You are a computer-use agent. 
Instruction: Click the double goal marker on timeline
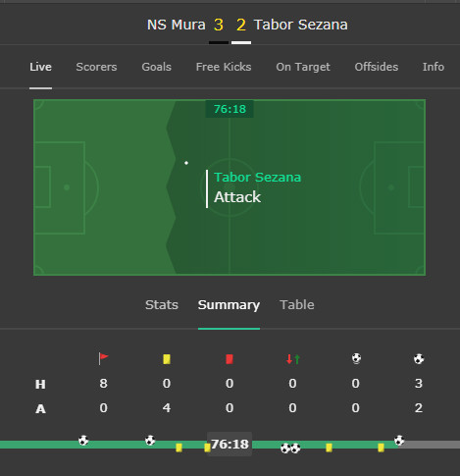pyautogui.click(x=290, y=449)
